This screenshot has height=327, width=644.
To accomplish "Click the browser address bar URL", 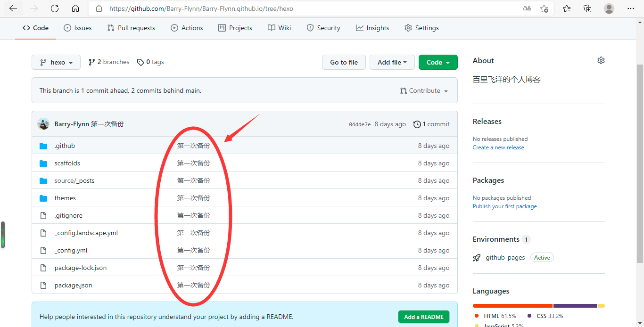I will point(201,8).
